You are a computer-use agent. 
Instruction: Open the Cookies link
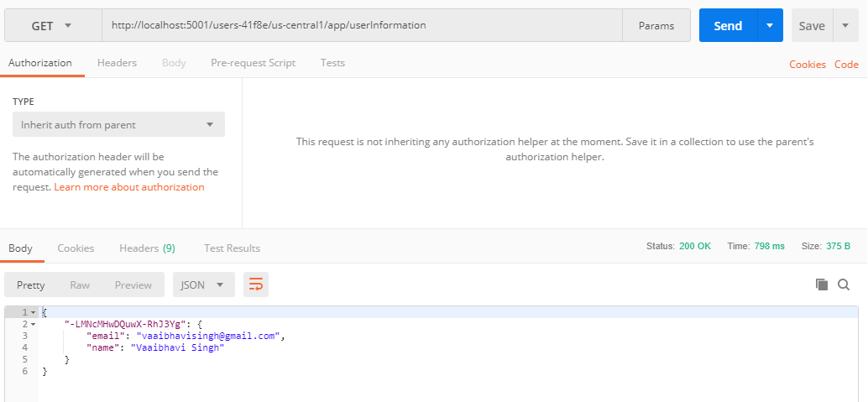807,65
